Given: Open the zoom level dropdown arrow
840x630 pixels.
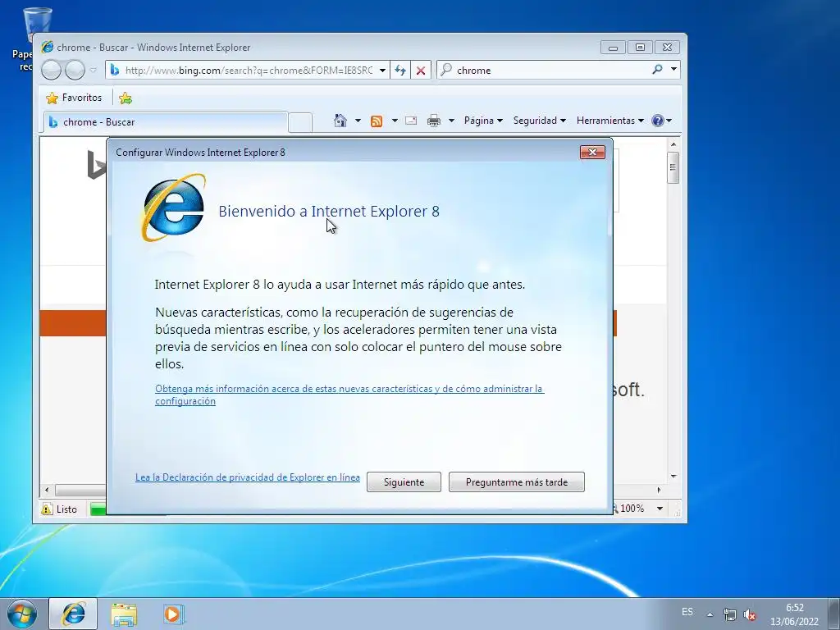Looking at the screenshot, I should [x=660, y=509].
